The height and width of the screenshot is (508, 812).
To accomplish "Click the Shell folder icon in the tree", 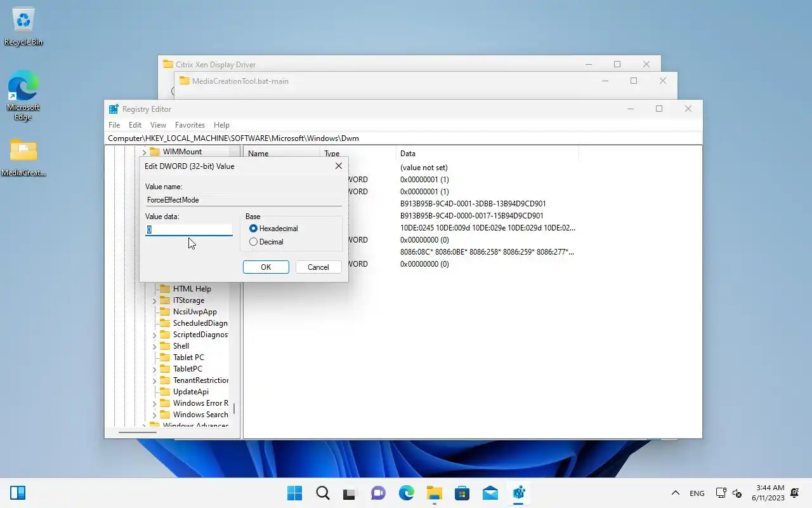I will click(165, 346).
